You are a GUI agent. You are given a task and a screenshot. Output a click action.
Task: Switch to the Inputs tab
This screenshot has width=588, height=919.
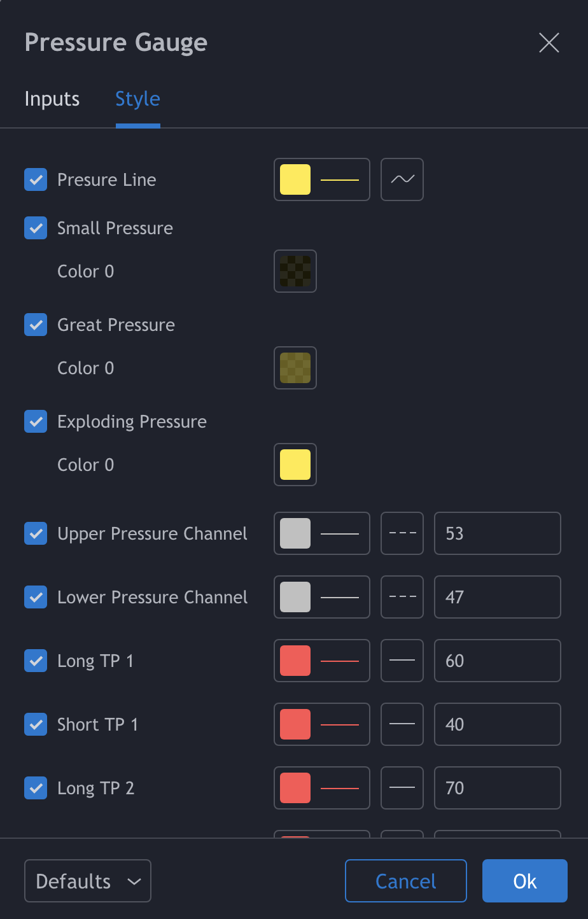52,99
